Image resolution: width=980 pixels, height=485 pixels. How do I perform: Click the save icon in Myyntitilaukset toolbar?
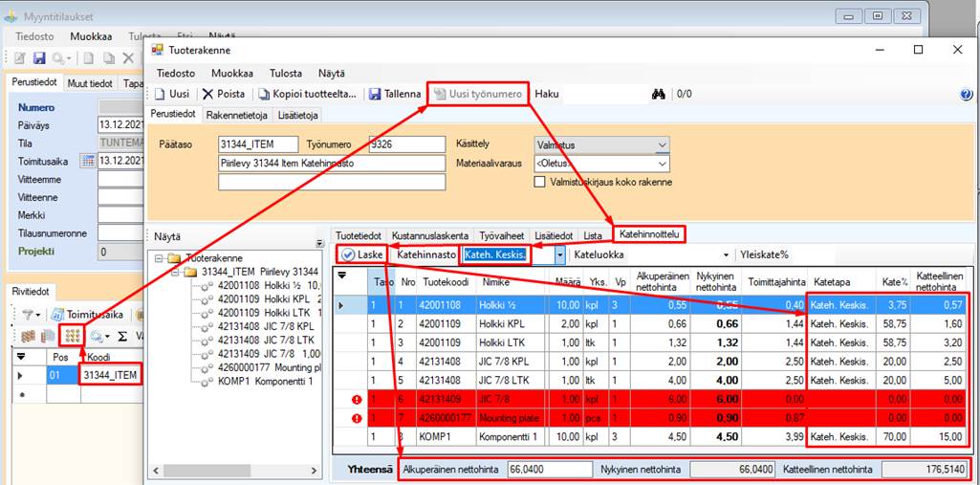39,58
